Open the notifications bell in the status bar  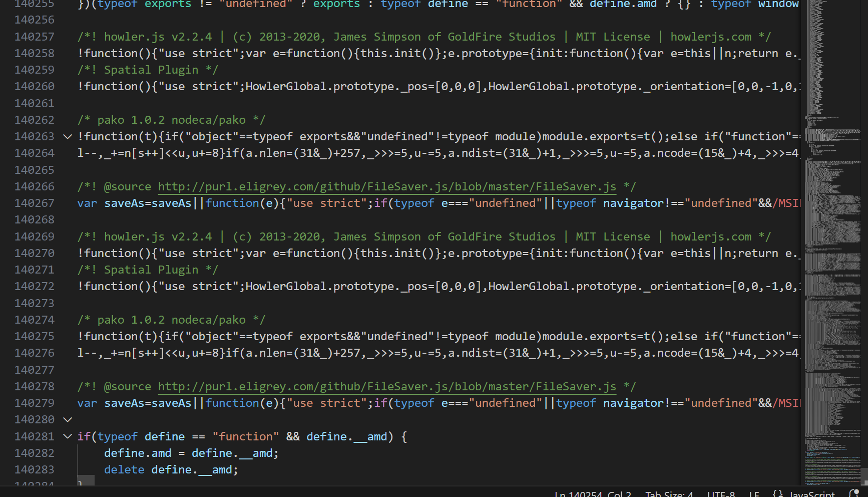click(854, 493)
